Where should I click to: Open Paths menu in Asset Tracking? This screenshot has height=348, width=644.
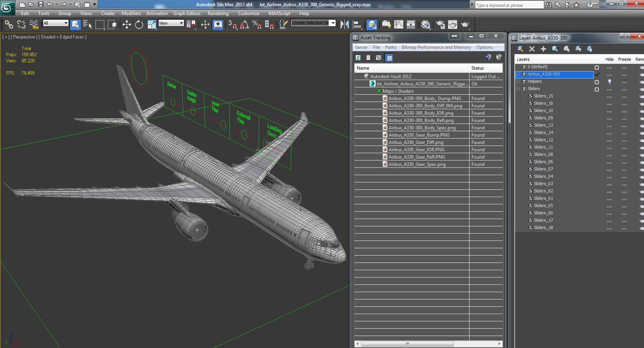(x=391, y=47)
